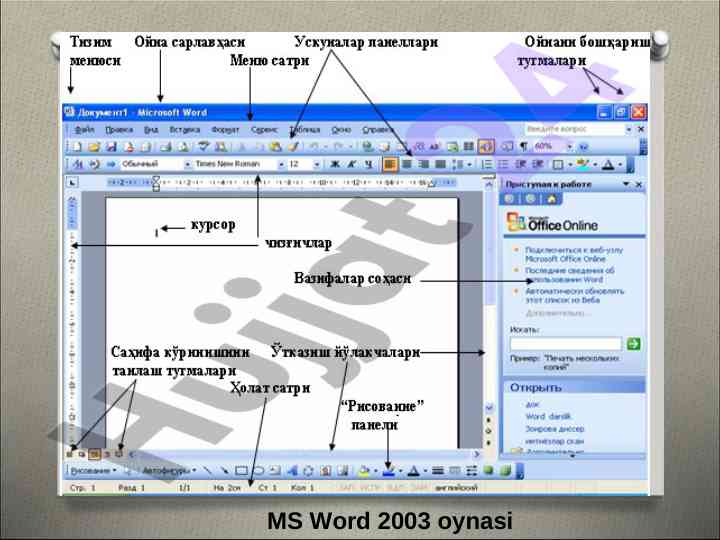Expand the font size 12 dropdown
The width and height of the screenshot is (720, 540).
pos(316,164)
